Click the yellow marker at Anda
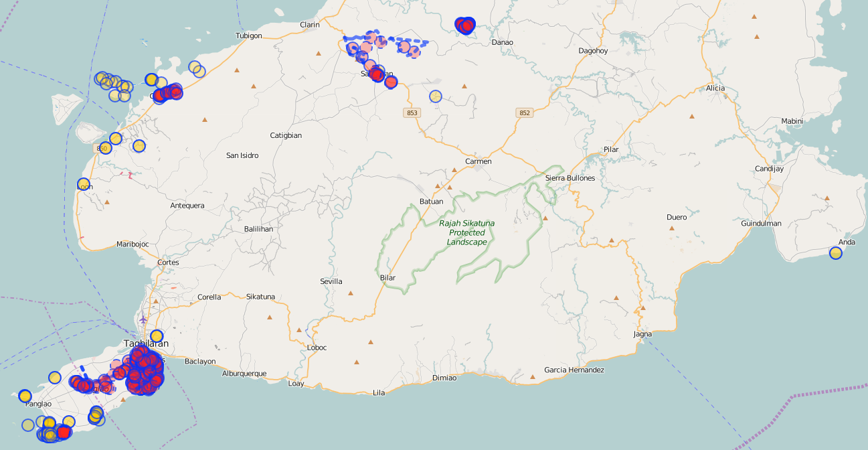The width and height of the screenshot is (868, 450). (x=835, y=253)
